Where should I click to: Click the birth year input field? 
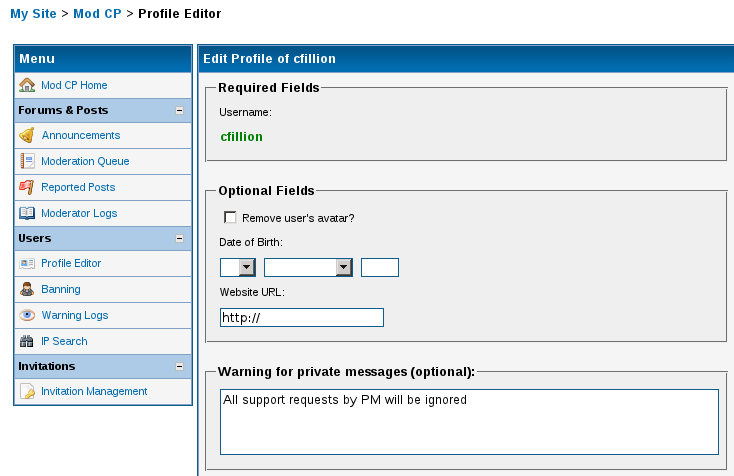click(380, 267)
